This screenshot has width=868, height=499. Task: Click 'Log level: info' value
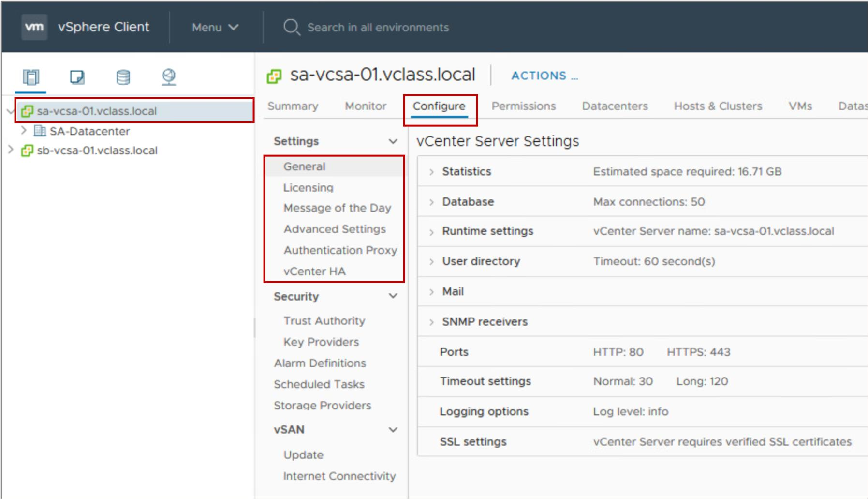[631, 411]
